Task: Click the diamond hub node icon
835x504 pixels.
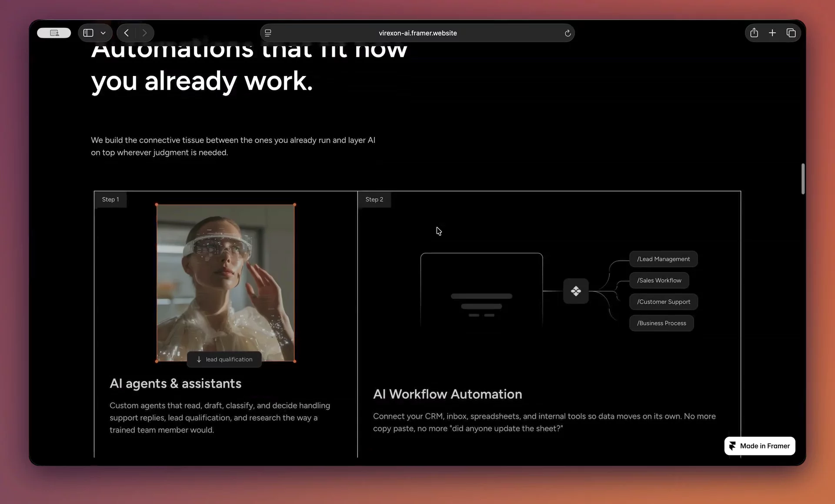Action: click(576, 291)
